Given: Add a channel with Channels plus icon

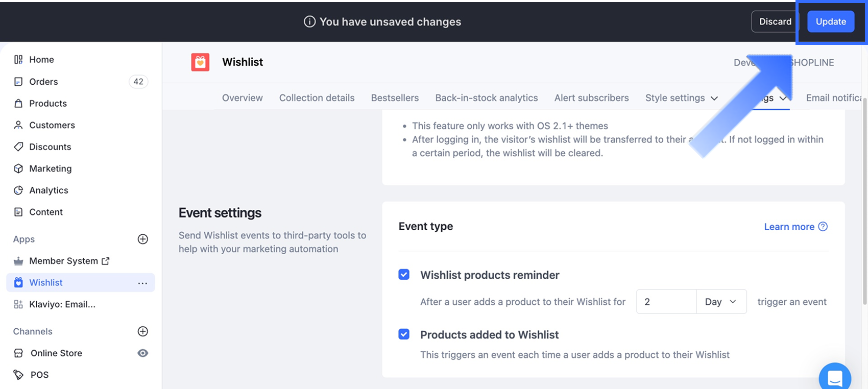Looking at the screenshot, I should click(x=143, y=331).
